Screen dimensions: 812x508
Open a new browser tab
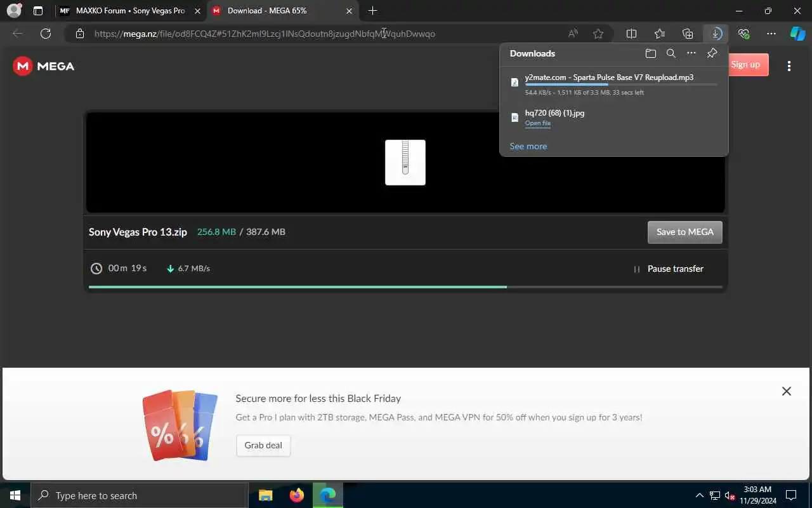click(x=372, y=11)
